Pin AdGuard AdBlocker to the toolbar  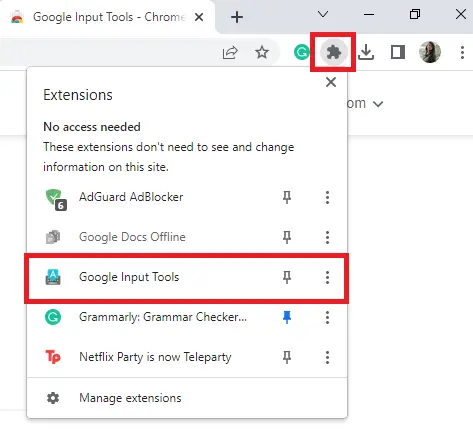287,197
